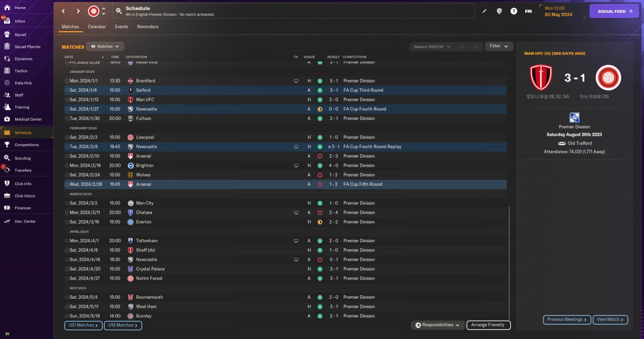Select the Brighton 4 - 0 match row
644x339 pixels.
pos(285,165)
